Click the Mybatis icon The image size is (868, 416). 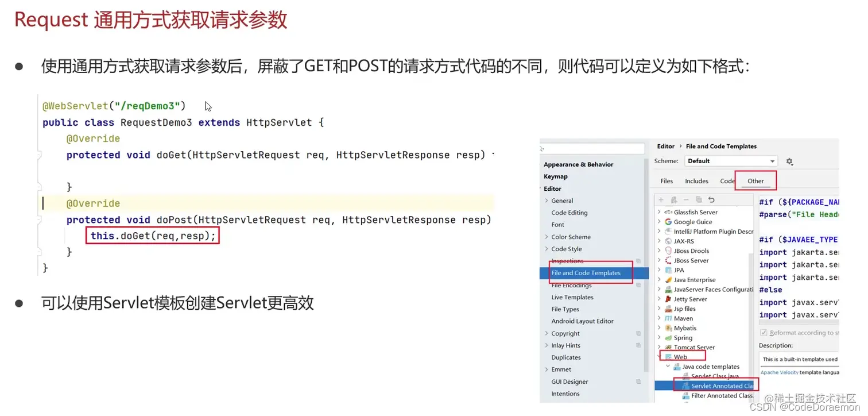pyautogui.click(x=668, y=328)
